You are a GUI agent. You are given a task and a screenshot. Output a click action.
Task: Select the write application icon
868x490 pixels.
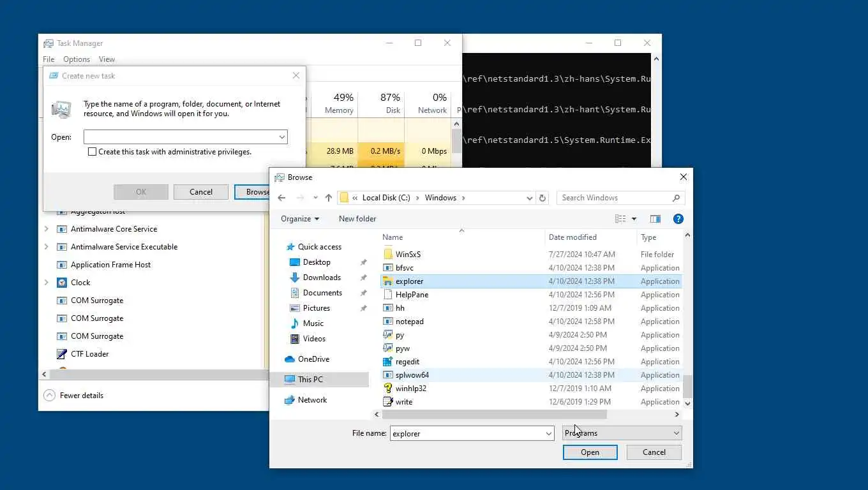point(388,402)
